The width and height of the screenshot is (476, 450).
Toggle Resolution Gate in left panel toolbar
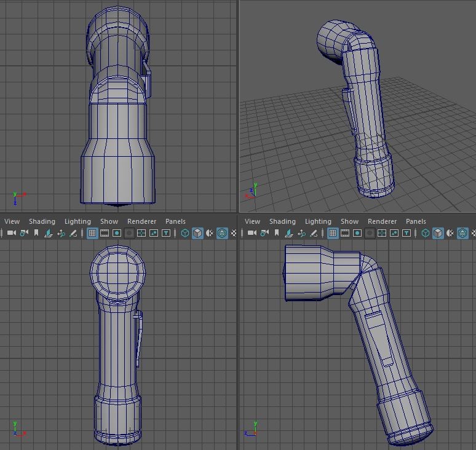pos(117,233)
